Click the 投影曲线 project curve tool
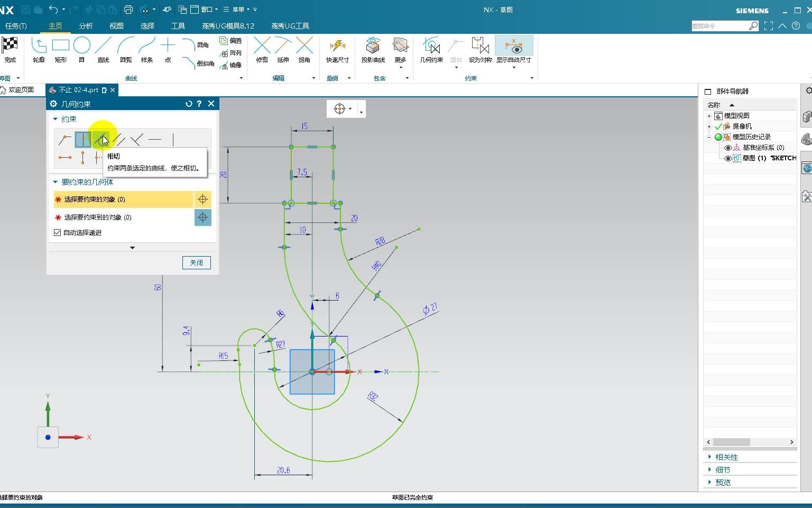812x508 pixels. pos(373,50)
